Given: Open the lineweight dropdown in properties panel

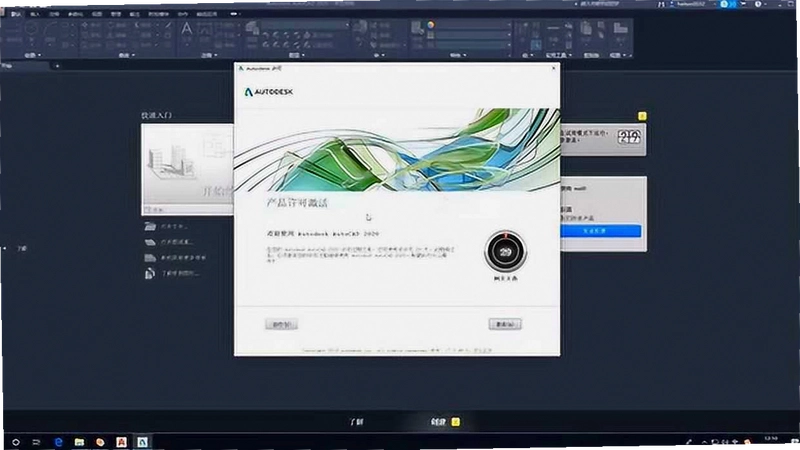Looking at the screenshot, I should pyautogui.click(x=473, y=35).
